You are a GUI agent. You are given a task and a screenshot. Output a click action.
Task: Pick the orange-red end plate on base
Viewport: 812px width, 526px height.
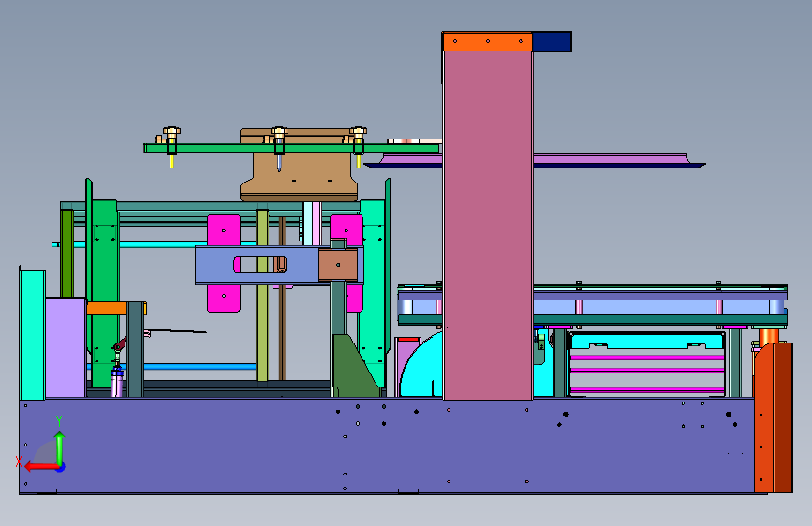[x=774, y=417]
